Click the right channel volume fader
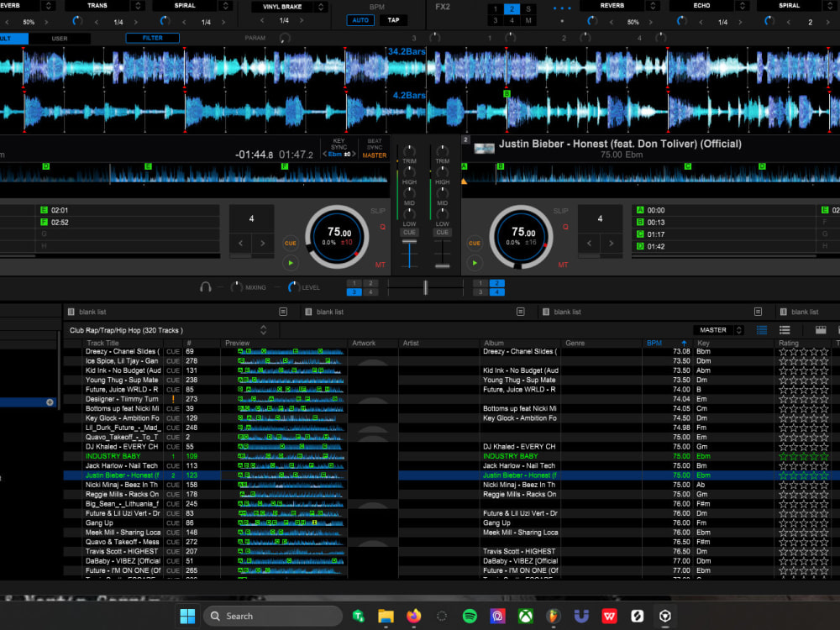The height and width of the screenshot is (630, 840). click(442, 265)
